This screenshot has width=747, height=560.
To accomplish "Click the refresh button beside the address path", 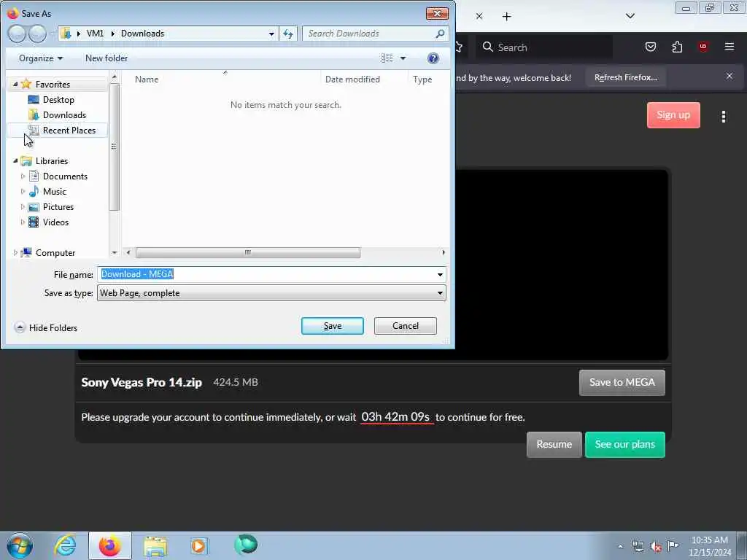I will 288,34.
